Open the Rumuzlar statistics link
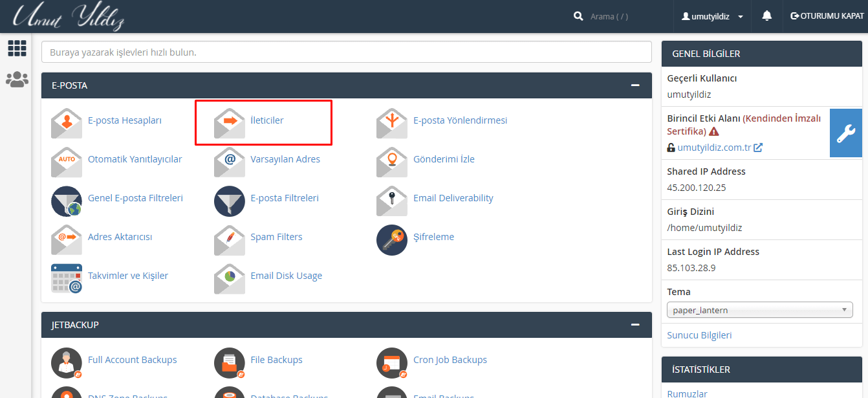The height and width of the screenshot is (398, 868). [687, 393]
